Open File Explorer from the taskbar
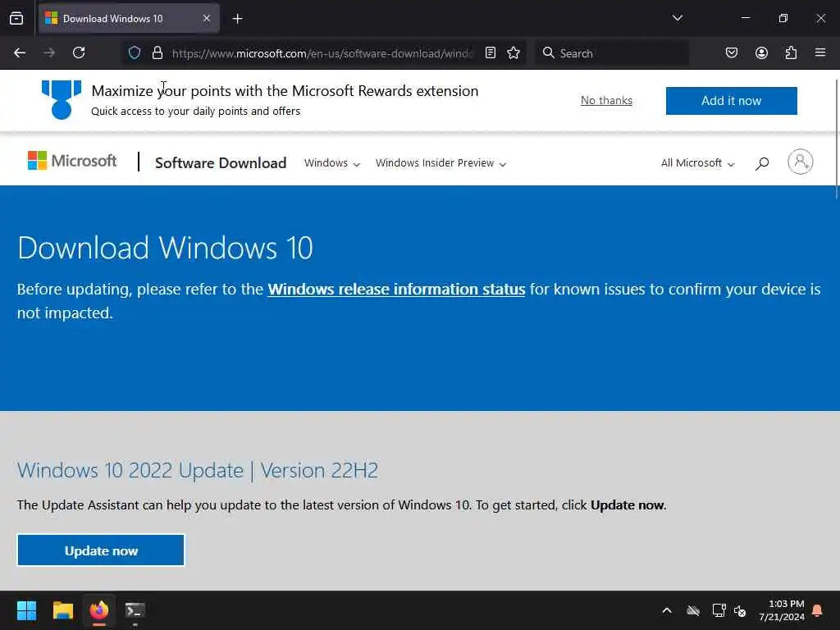Image resolution: width=840 pixels, height=630 pixels. point(62,610)
